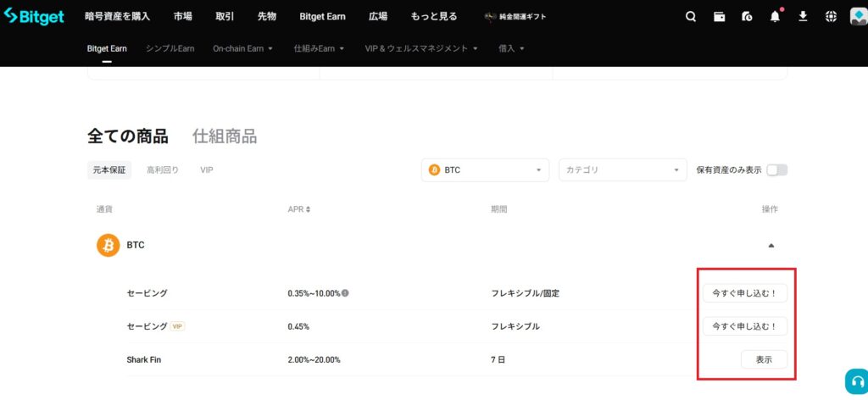Open the language globe icon
The image size is (868, 400).
tap(831, 16)
